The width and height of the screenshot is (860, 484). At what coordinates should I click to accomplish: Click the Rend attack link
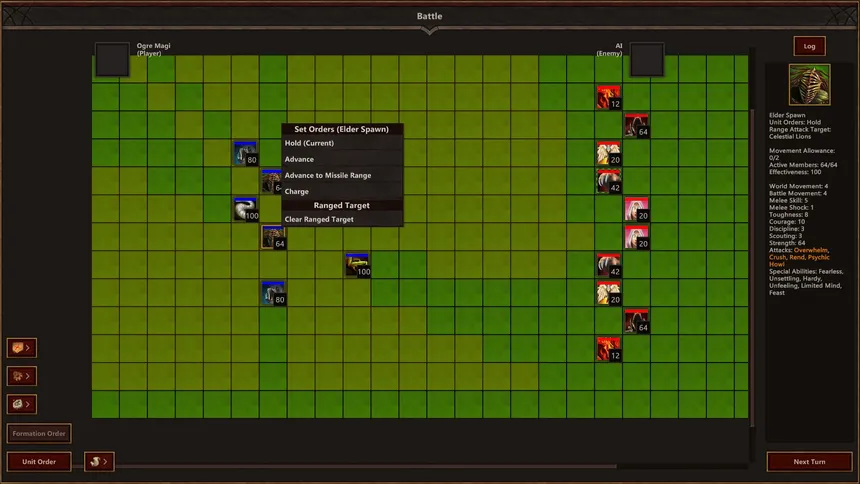796,257
